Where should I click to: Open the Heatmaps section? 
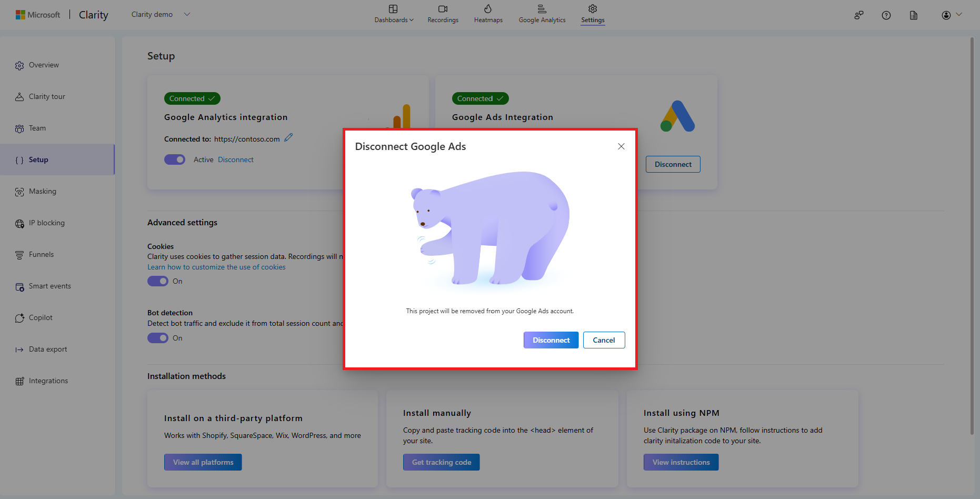point(488,14)
